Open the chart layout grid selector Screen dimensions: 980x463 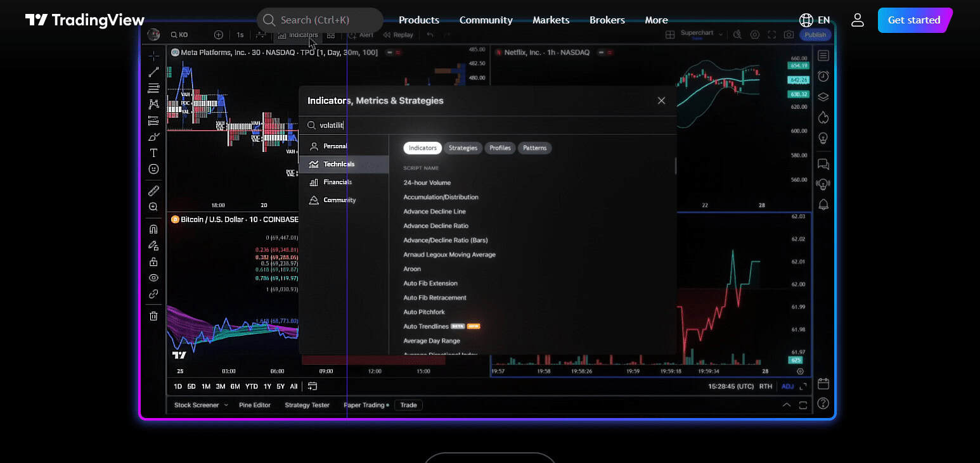pyautogui.click(x=670, y=35)
